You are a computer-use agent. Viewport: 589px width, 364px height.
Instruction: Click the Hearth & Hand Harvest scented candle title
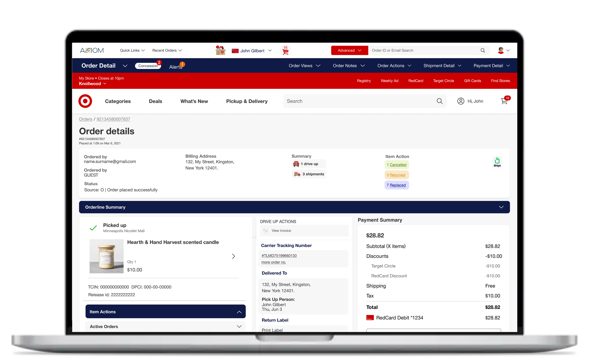pos(173,242)
